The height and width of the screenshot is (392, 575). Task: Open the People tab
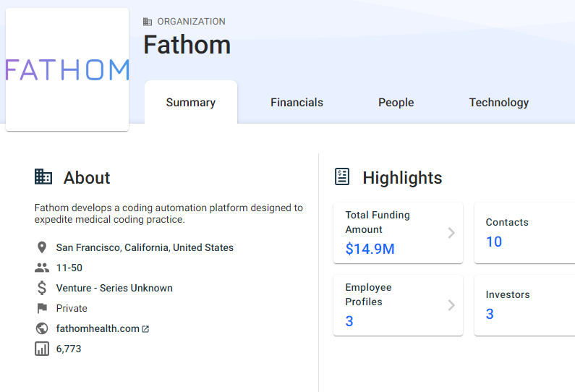click(x=396, y=103)
